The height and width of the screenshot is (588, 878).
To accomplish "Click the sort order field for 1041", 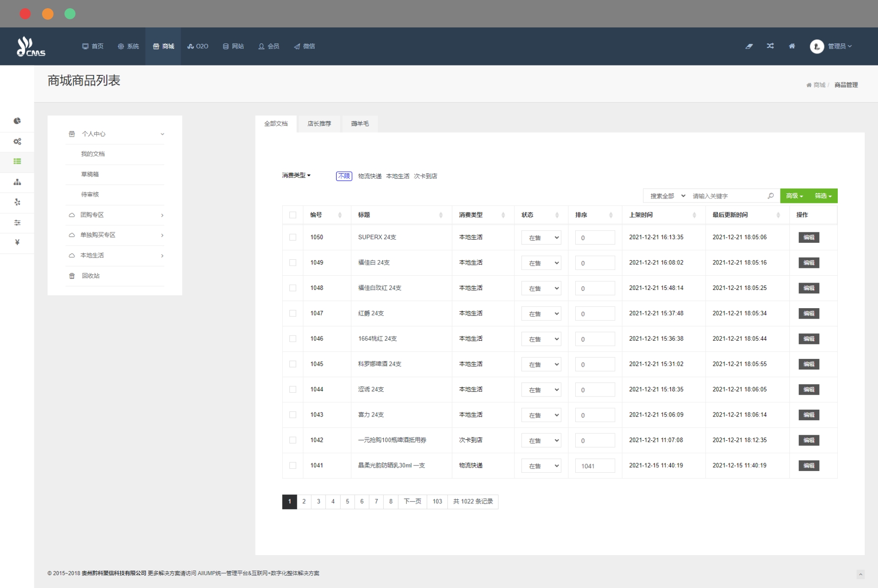I will tap(594, 466).
